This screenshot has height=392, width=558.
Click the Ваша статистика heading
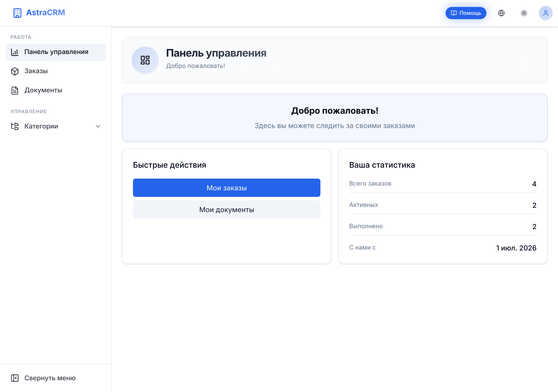click(x=382, y=165)
